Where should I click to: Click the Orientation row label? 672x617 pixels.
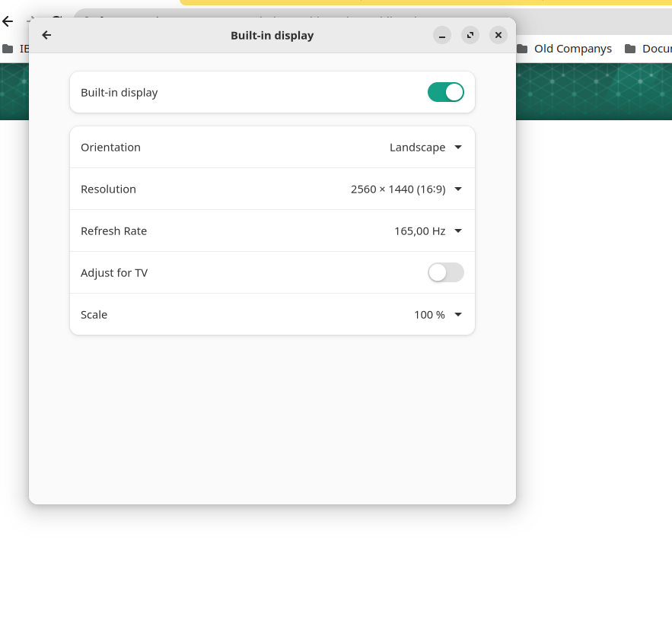pos(110,148)
